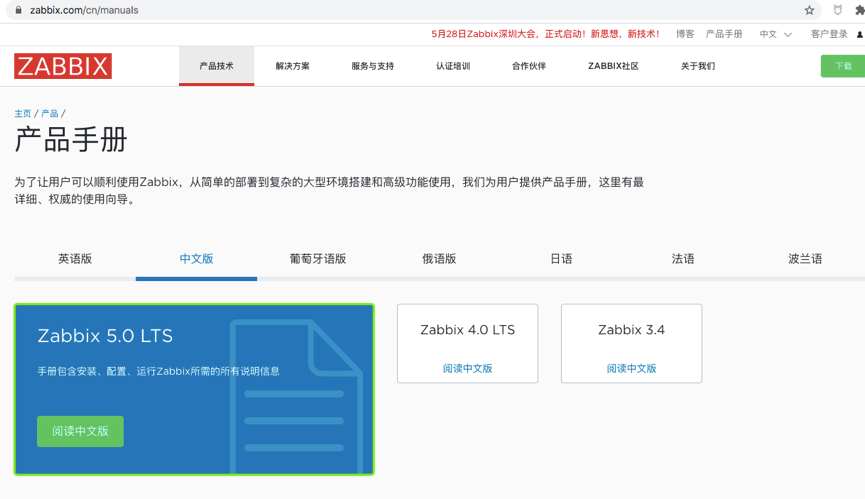Viewport: 865px width, 499px height.
Task: Bookmark this page with the star icon
Action: (809, 10)
